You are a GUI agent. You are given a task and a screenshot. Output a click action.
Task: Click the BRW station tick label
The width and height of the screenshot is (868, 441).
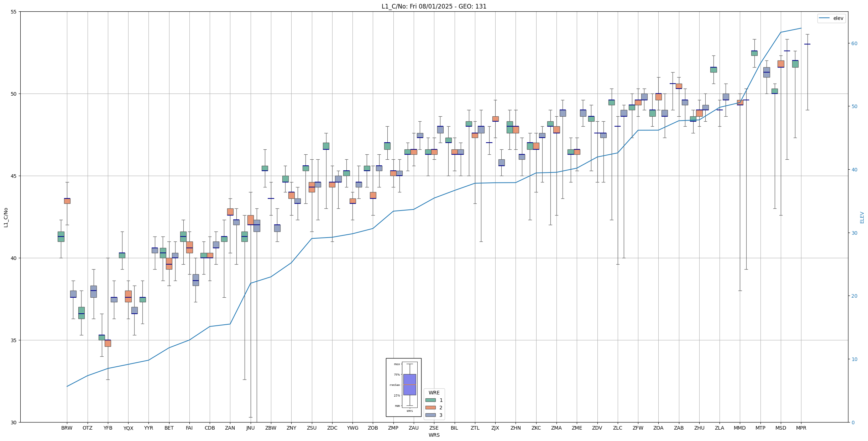click(67, 428)
